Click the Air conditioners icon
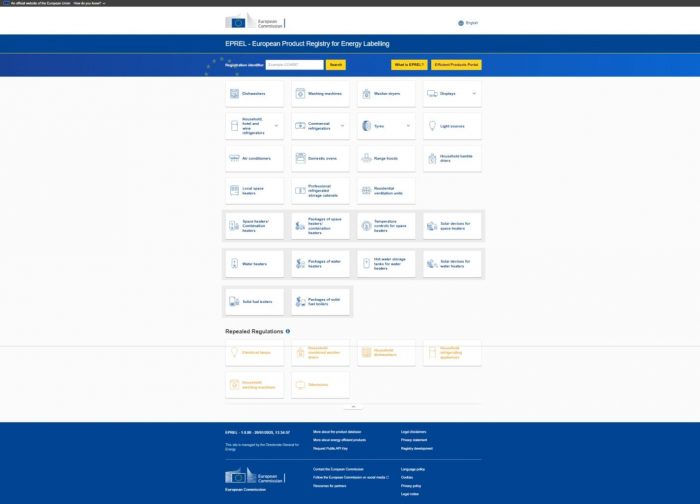Viewport: 700px width, 504px height. (234, 158)
